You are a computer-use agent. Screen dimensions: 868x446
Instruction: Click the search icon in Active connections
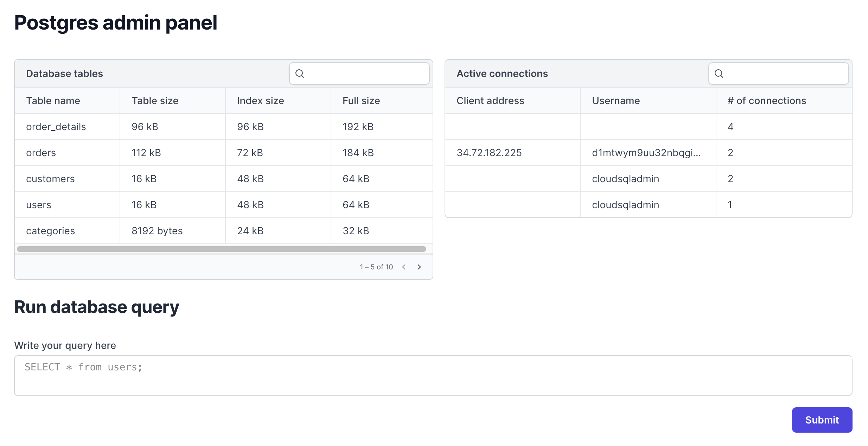719,74
